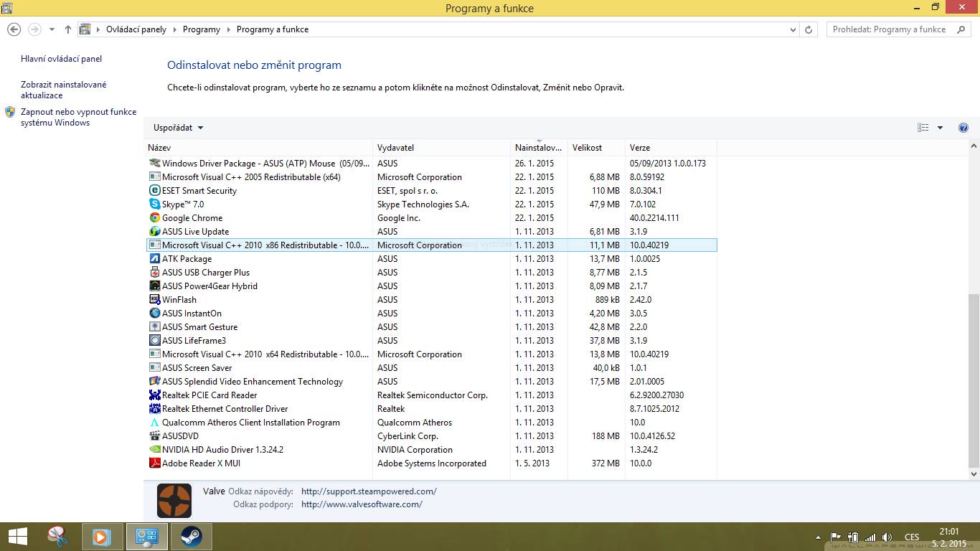This screenshot has width=980, height=551.
Task: Open Hlavní ovládací panel link
Action: tap(62, 59)
